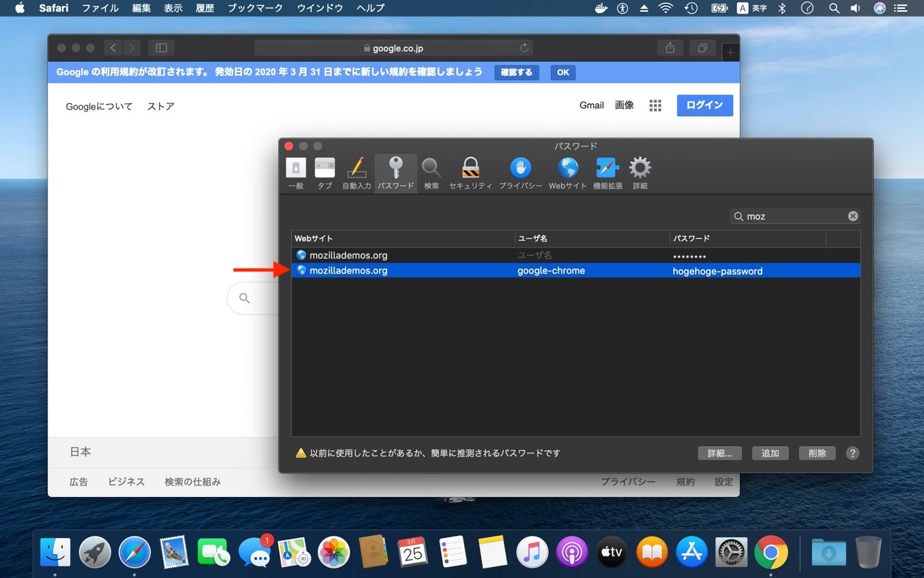Screen dimensions: 924x578
Task: Click the 詳細... button in Passwords
Action: point(719,454)
